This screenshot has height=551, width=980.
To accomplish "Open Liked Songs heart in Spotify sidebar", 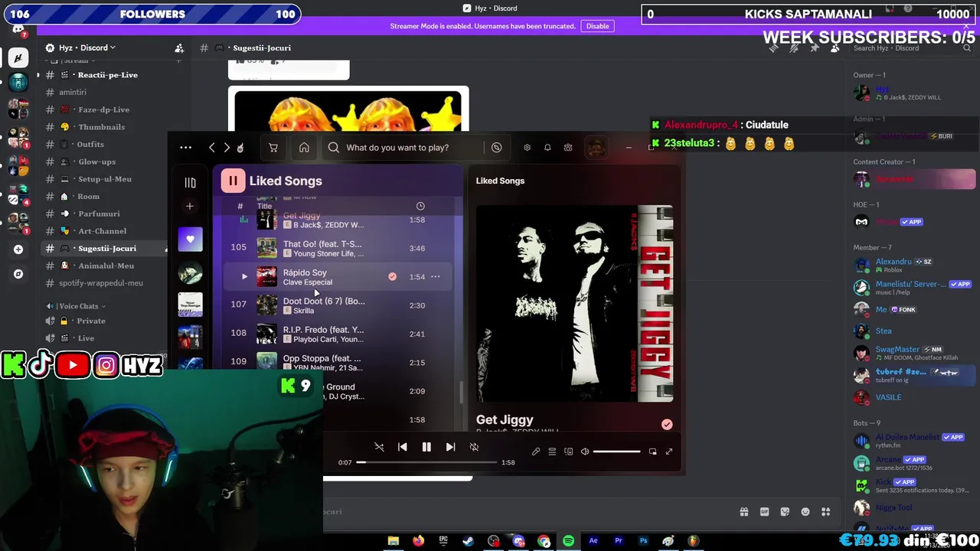I will coord(191,239).
